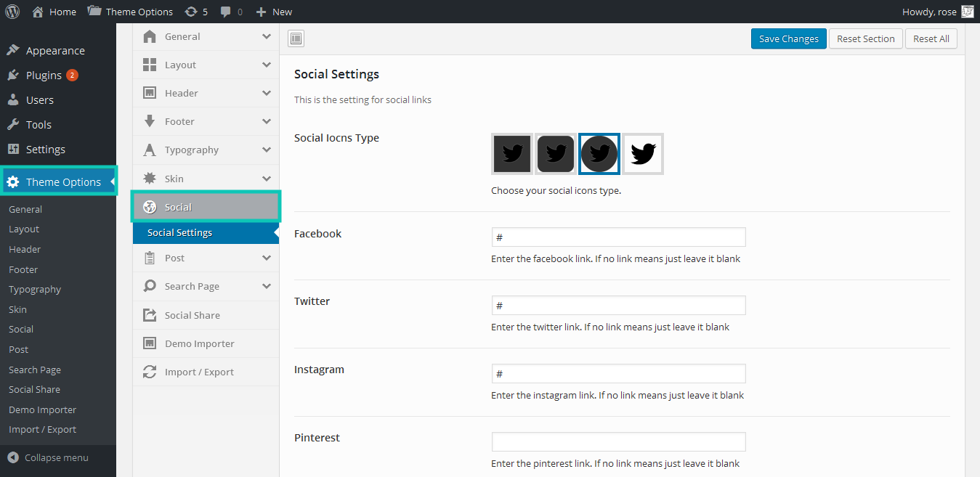Click the Social globe icon
Screen dimensions: 980x477
point(150,207)
